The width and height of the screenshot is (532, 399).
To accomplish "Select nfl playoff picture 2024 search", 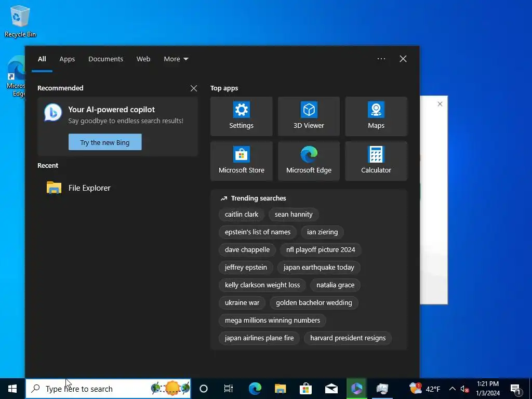I will coord(321,250).
